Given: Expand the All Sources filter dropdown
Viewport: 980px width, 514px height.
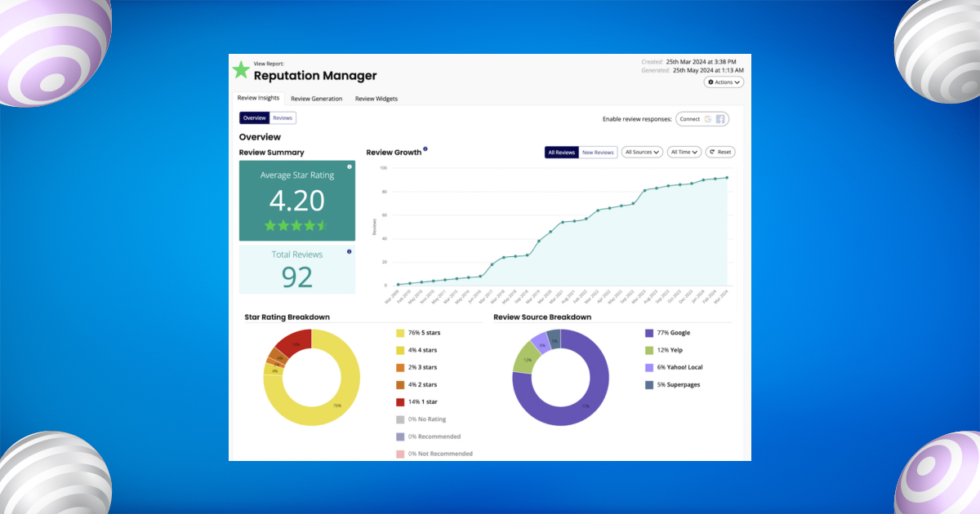Looking at the screenshot, I should [x=641, y=152].
